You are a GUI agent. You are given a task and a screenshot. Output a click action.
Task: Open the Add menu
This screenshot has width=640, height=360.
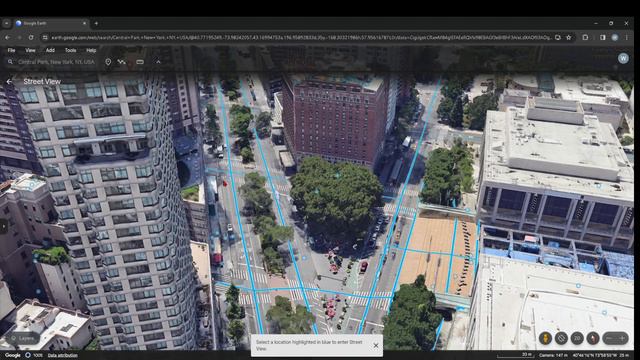[x=50, y=50]
